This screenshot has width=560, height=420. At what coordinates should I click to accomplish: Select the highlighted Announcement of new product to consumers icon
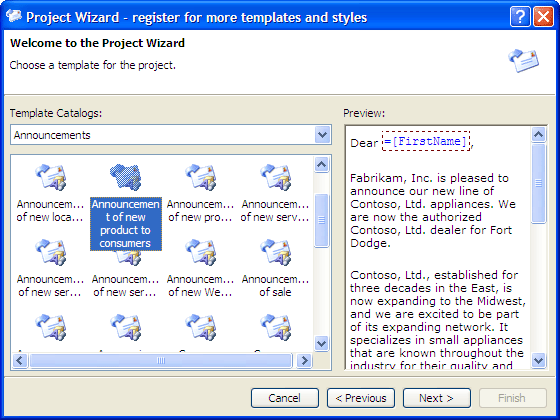(125, 177)
